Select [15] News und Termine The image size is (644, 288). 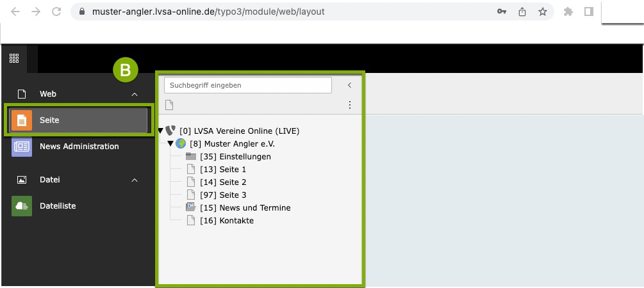click(x=245, y=207)
